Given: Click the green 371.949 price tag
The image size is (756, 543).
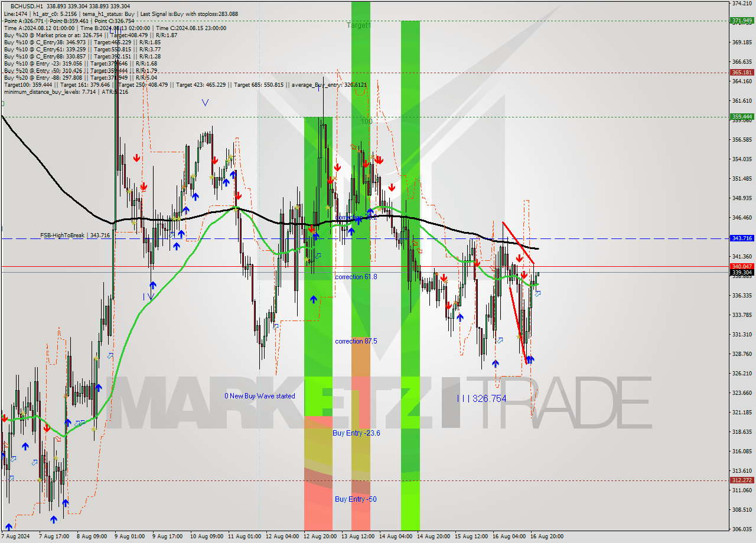Looking at the screenshot, I should [x=742, y=21].
